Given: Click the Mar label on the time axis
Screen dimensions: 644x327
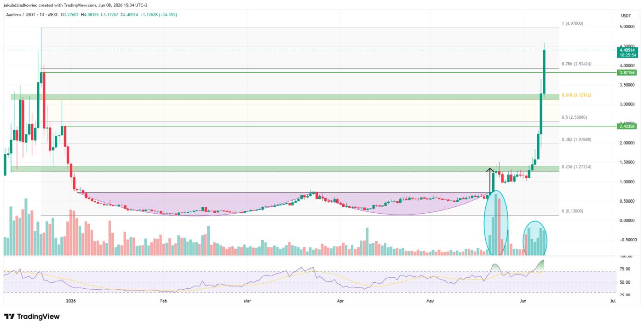Looking at the screenshot, I should (247, 301).
